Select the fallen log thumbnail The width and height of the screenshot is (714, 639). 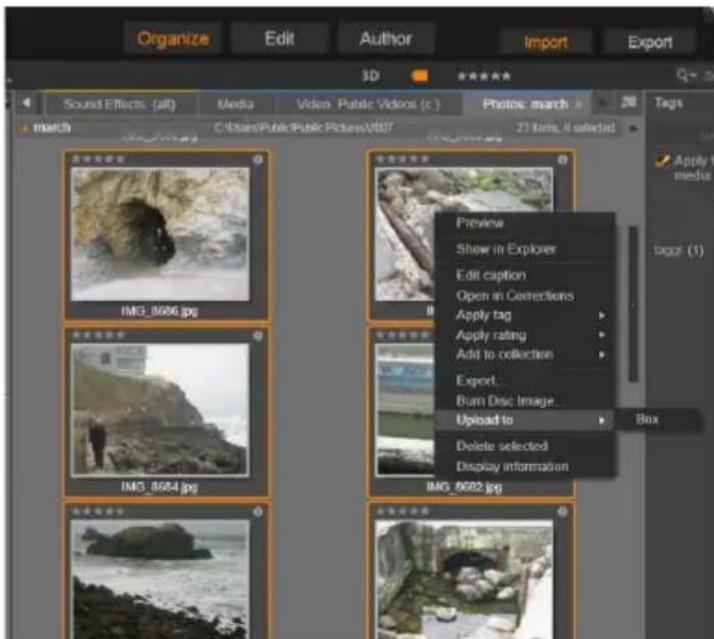[x=403, y=234]
